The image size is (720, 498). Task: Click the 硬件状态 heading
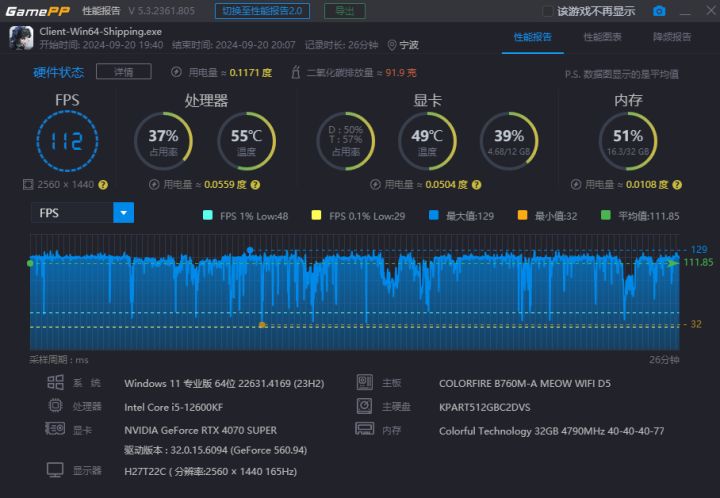[x=58, y=72]
